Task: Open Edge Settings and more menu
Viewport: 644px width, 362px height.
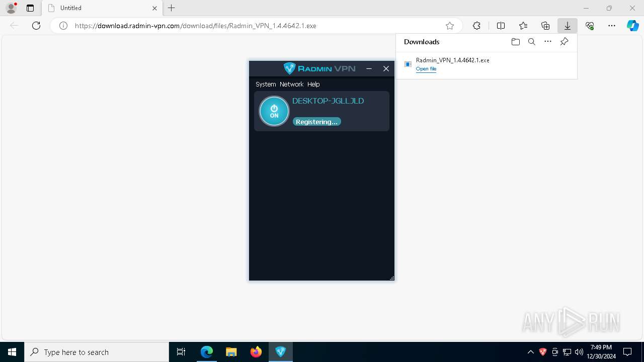Action: [x=612, y=26]
